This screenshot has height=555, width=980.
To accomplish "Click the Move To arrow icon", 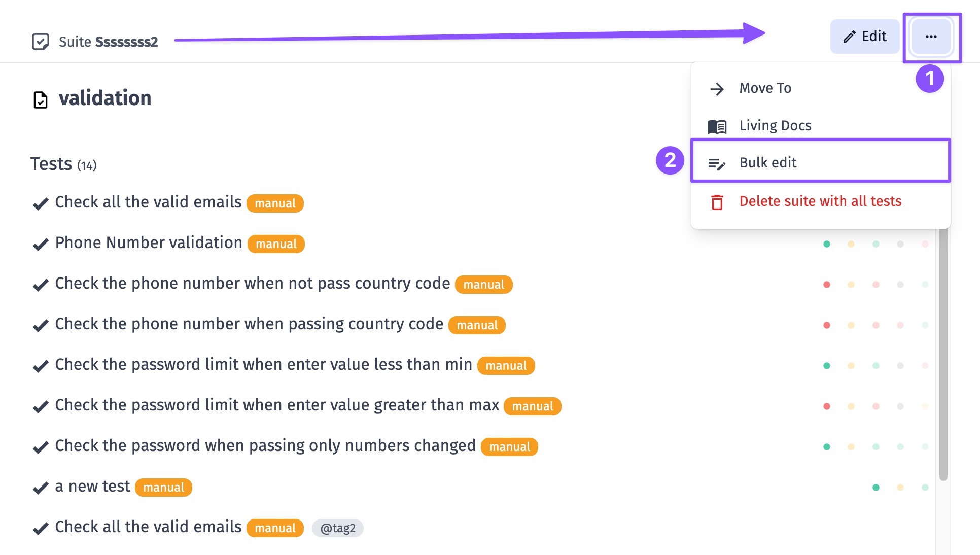I will click(x=717, y=89).
